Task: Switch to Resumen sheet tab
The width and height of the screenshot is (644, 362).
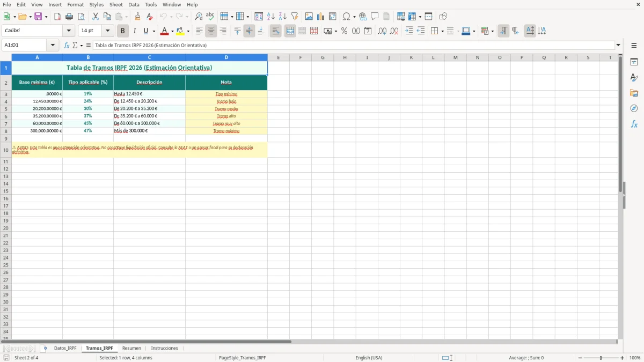Action: 131,349
